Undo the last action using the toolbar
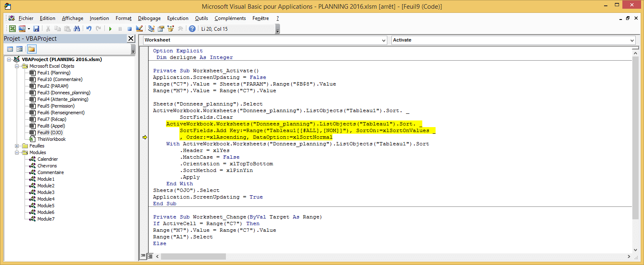The width and height of the screenshot is (644, 265). coord(89,29)
